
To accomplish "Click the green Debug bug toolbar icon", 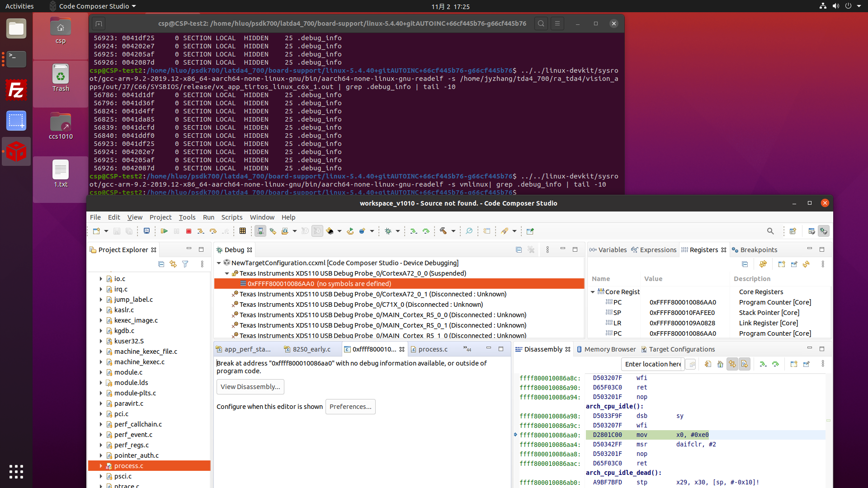I will click(x=388, y=231).
